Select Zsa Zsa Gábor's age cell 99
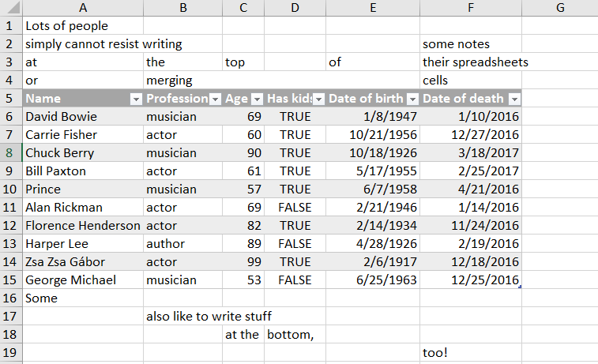This screenshot has width=598, height=364. pyautogui.click(x=243, y=262)
